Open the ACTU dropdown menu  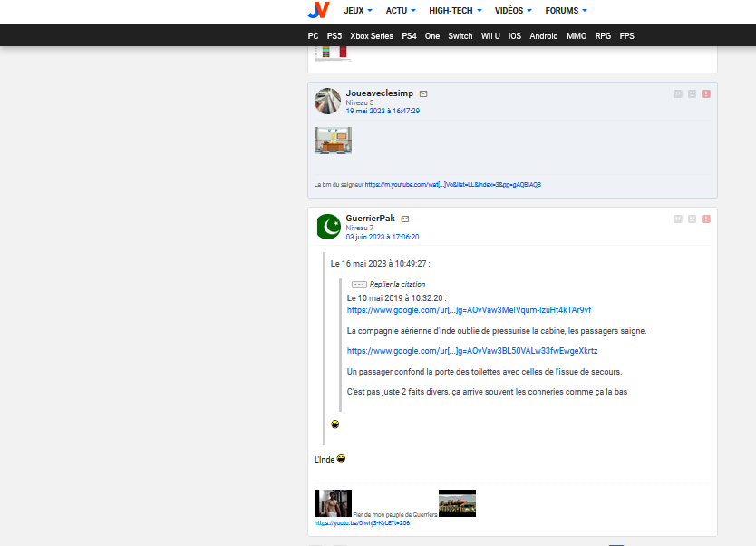[400, 11]
